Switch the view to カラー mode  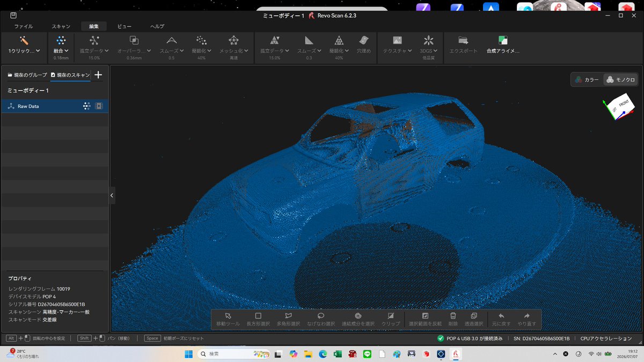tap(587, 79)
